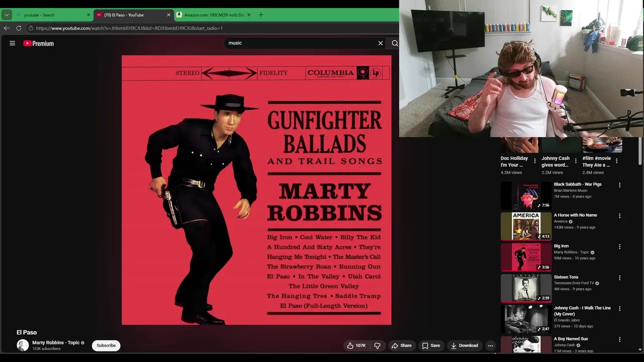644x362 pixels.
Task: Click Tennessee Ernie Ford TV channel name
Action: tap(574, 283)
